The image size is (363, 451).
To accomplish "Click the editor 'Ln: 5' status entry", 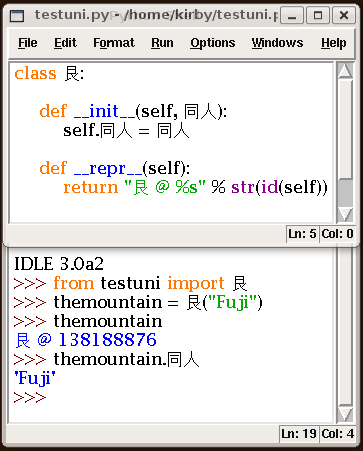I will 302,234.
